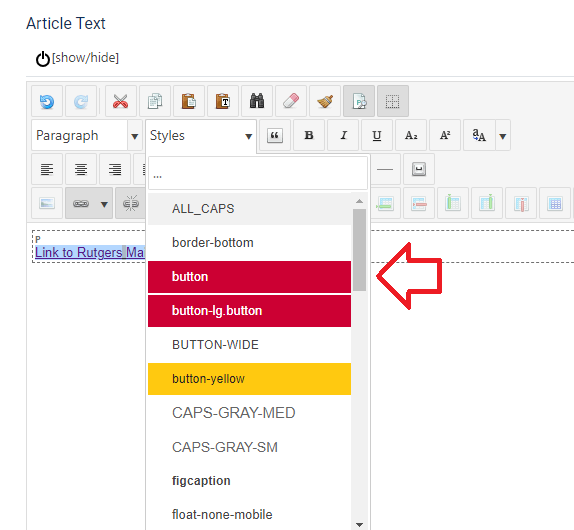
Task: Select the ALL_CAPS style
Action: (x=249, y=209)
